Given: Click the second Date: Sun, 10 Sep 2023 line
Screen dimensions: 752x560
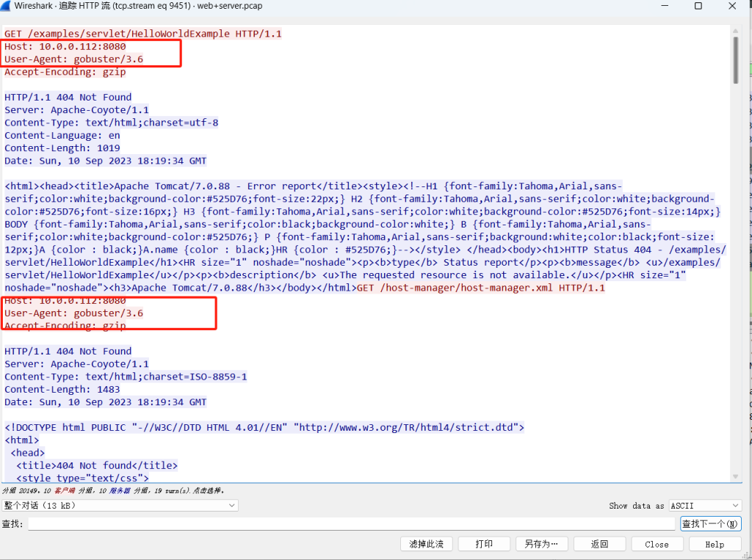Looking at the screenshot, I should (106, 402).
